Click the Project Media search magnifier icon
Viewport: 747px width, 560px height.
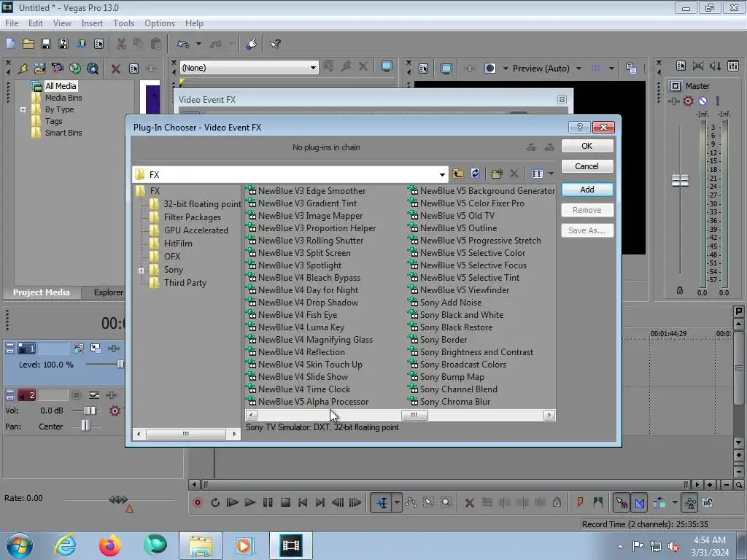click(x=93, y=69)
